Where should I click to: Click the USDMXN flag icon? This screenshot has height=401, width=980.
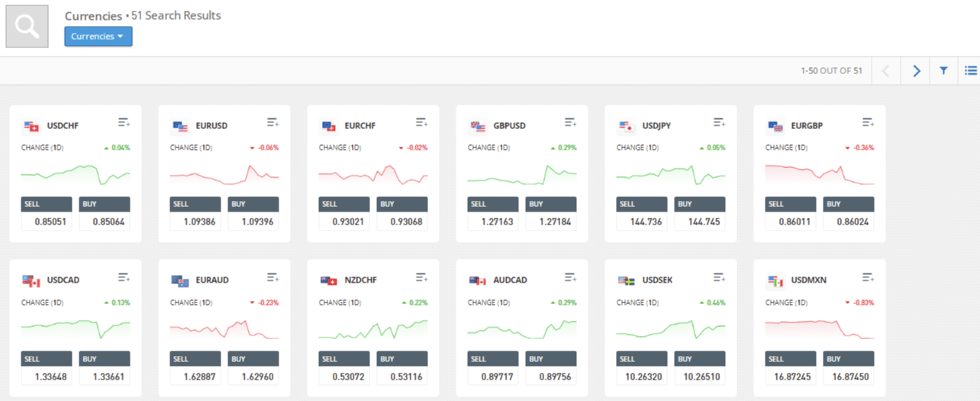pos(775,280)
